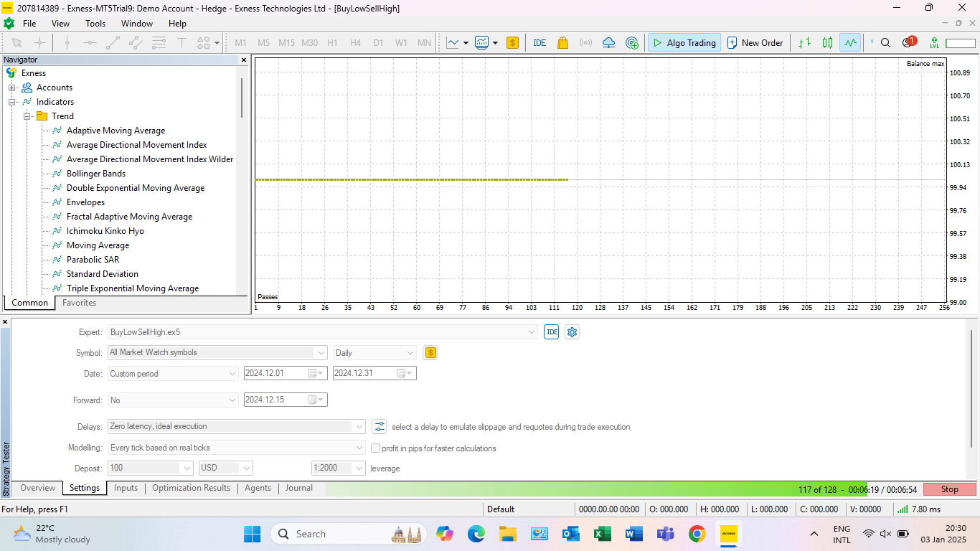Screen dimensions: 980x551
Task: Switch to MN timeframe
Action: point(424,43)
